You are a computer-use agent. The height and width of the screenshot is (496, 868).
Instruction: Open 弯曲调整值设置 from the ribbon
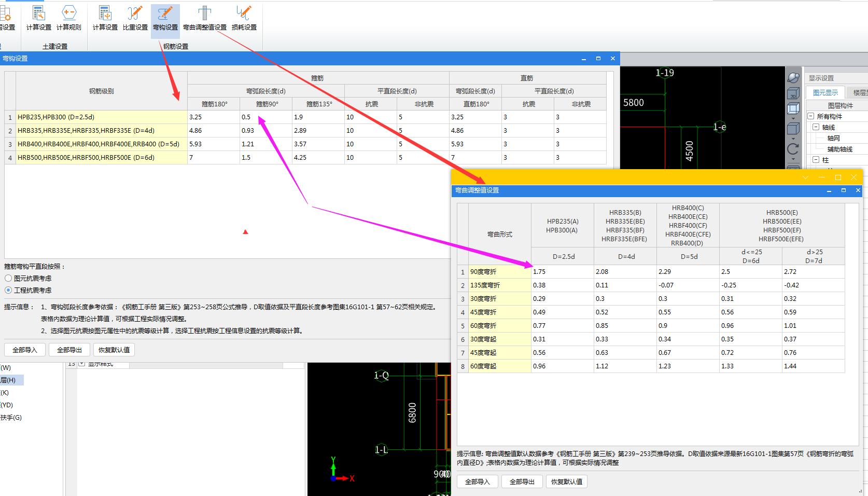(205, 18)
